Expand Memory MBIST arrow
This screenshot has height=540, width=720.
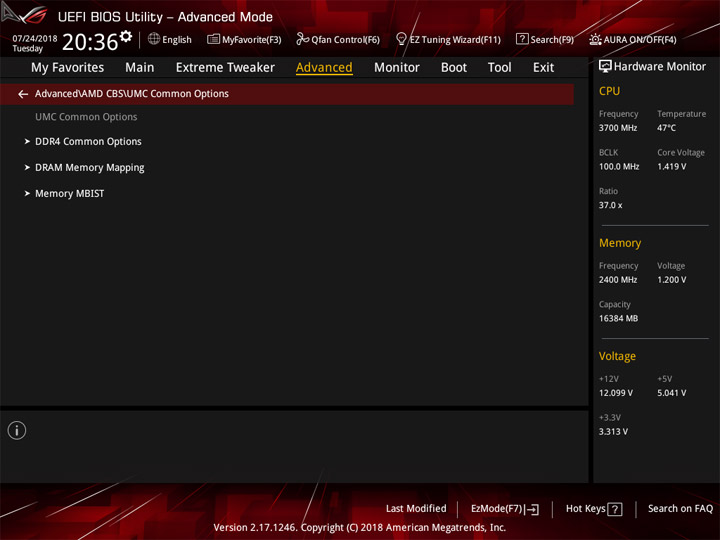pos(27,193)
